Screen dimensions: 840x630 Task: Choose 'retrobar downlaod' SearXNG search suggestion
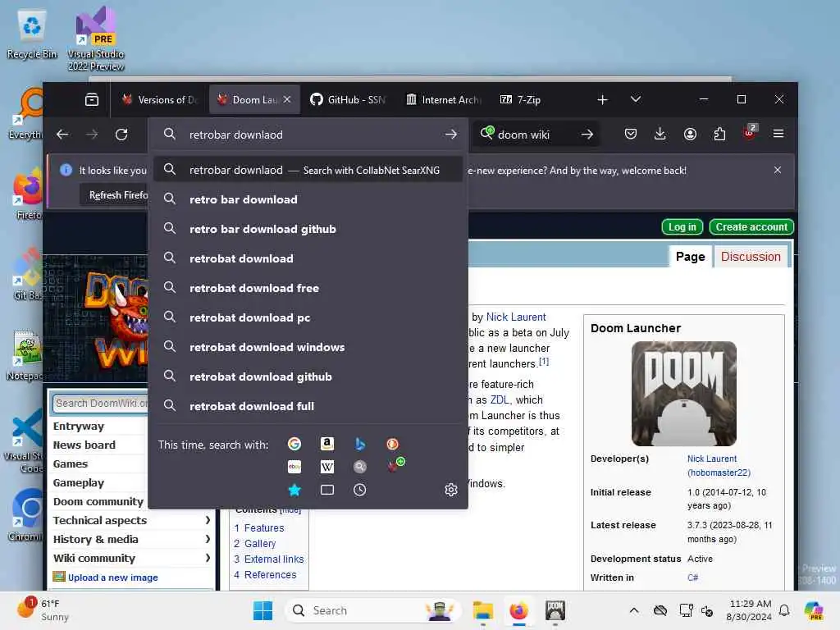308,170
